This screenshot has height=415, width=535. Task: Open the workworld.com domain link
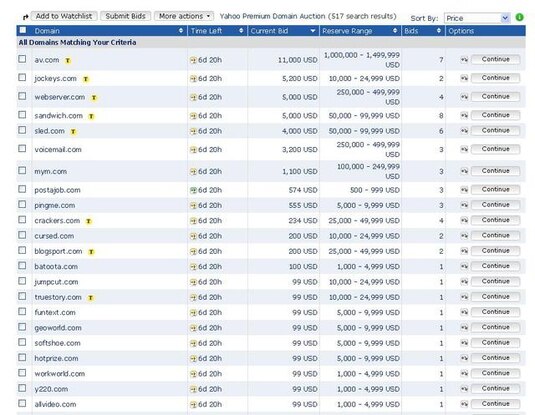[60, 374]
